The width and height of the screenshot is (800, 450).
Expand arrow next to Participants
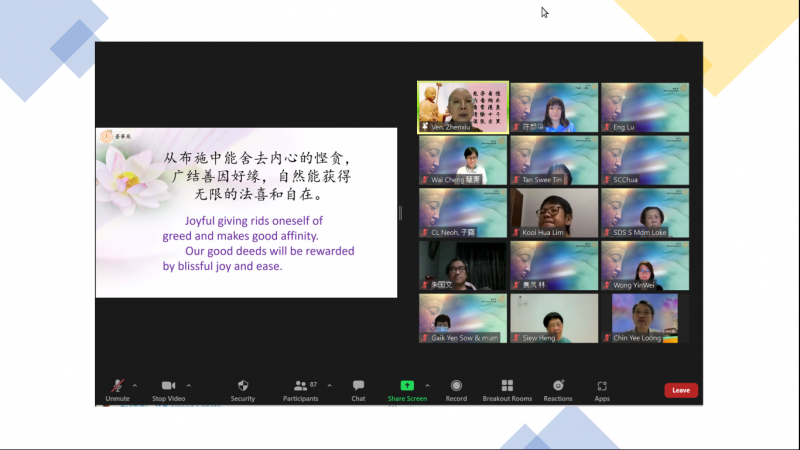[330, 385]
